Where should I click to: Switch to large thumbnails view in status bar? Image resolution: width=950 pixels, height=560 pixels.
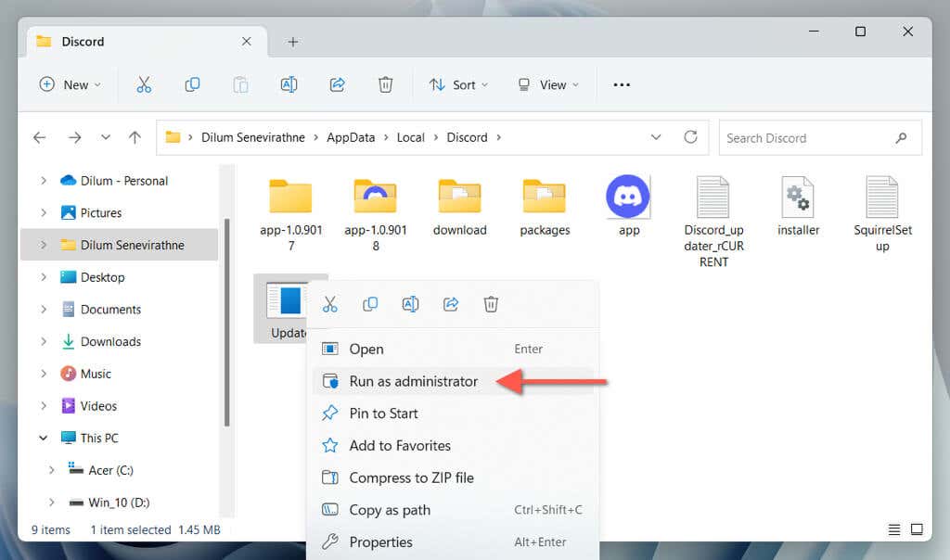point(917,530)
